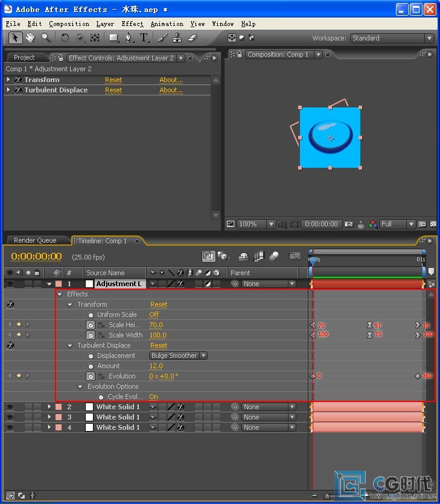Click About for Turbulent Displace
The height and width of the screenshot is (504, 440).
171,90
